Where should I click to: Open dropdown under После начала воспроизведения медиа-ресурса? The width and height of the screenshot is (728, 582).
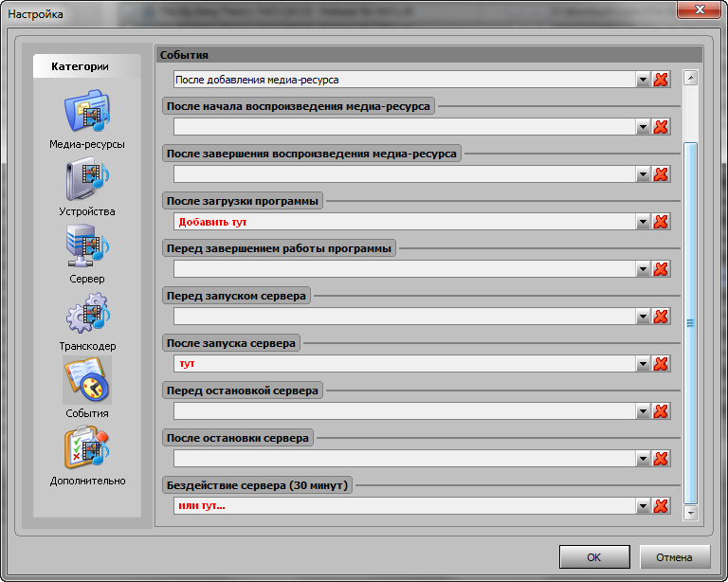pyautogui.click(x=643, y=127)
